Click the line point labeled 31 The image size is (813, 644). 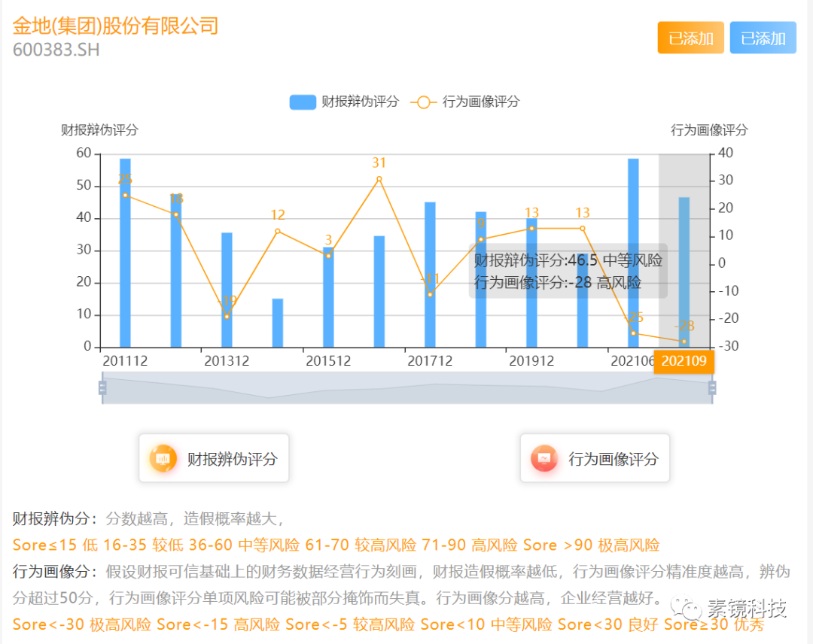click(x=379, y=179)
